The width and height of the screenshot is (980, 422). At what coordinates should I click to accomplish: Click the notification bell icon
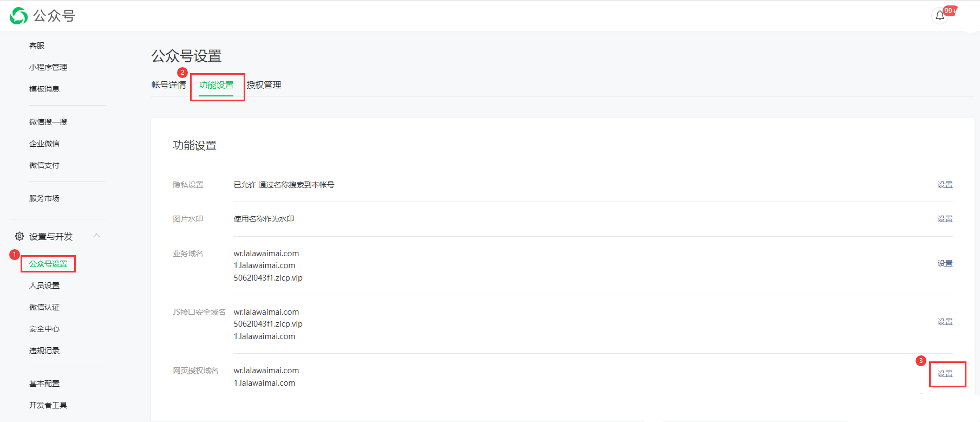(940, 16)
